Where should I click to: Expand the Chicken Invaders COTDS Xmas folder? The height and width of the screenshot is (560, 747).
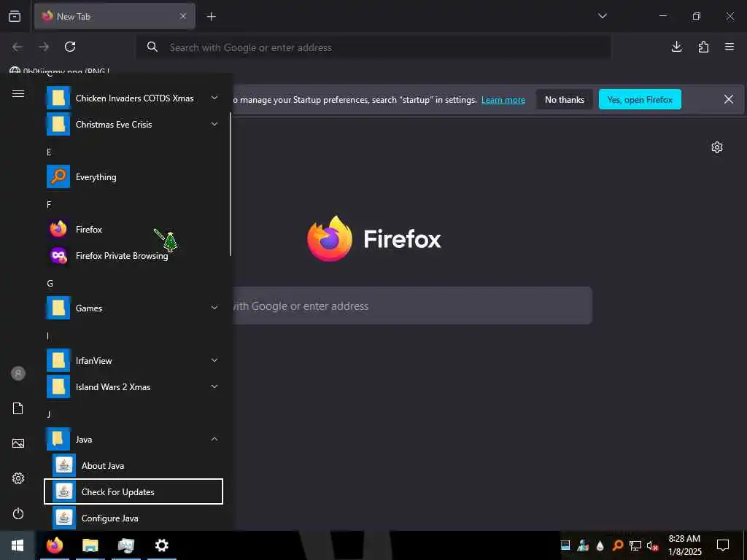[133, 98]
